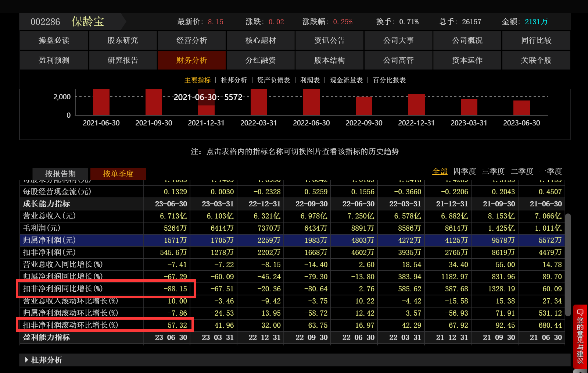Click the 成长能力指标 section header
The width and height of the screenshot is (588, 373).
(46, 204)
